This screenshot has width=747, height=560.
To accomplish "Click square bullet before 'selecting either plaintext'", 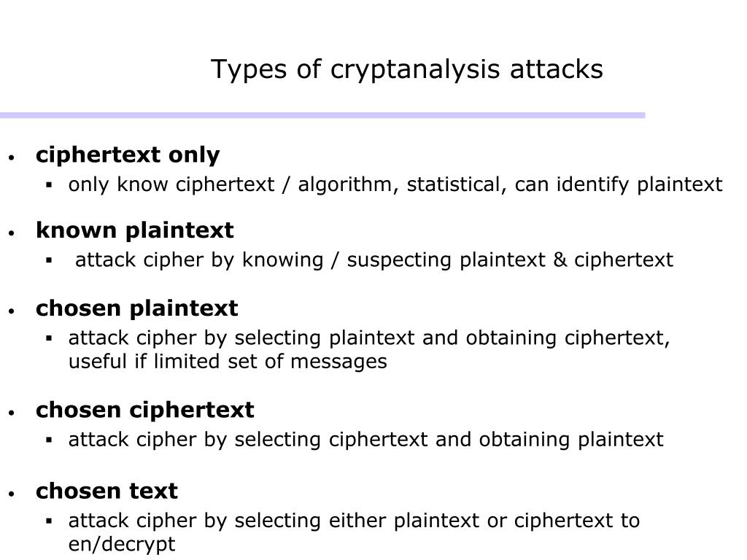I will [x=49, y=521].
